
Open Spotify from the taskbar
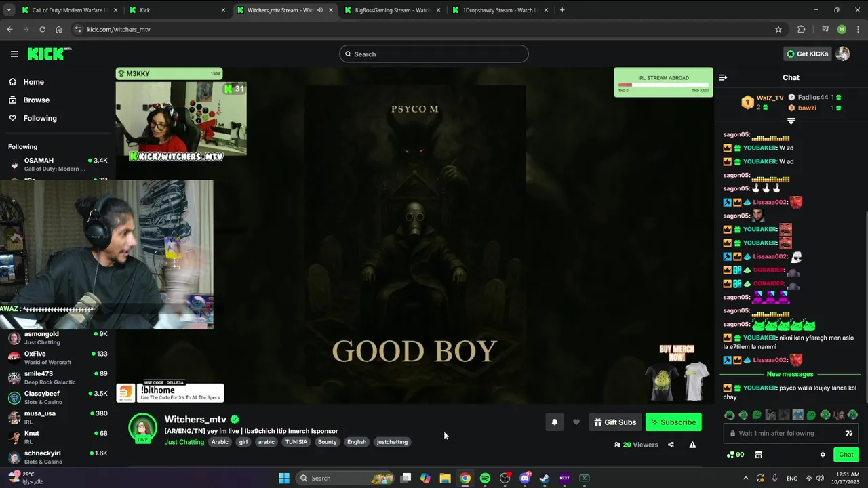point(485,478)
